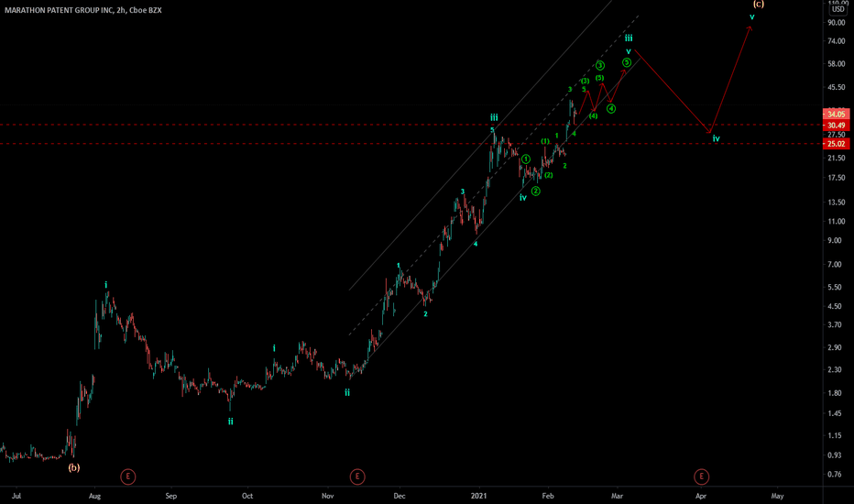Click the 21.50 level on price axis
The width and height of the screenshot is (854, 504).
click(836, 158)
